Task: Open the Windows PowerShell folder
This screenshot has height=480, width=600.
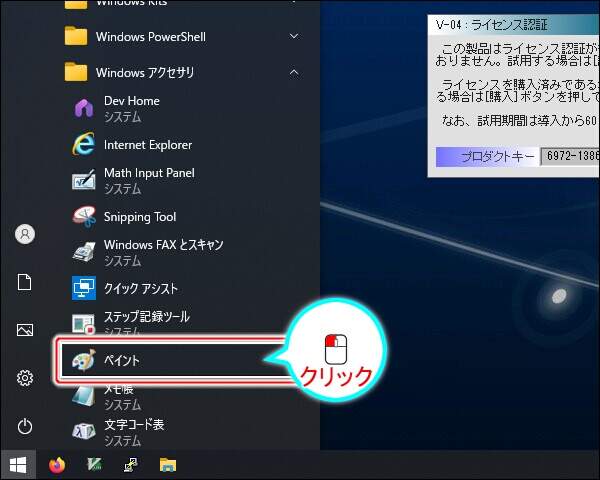Action: pos(184,37)
